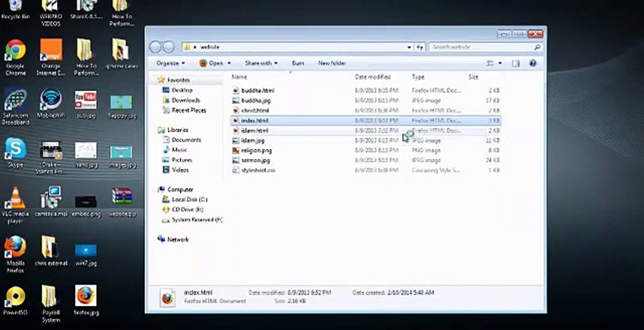The height and width of the screenshot is (330, 644).
Task: Click the Search website input field
Action: pos(485,47)
